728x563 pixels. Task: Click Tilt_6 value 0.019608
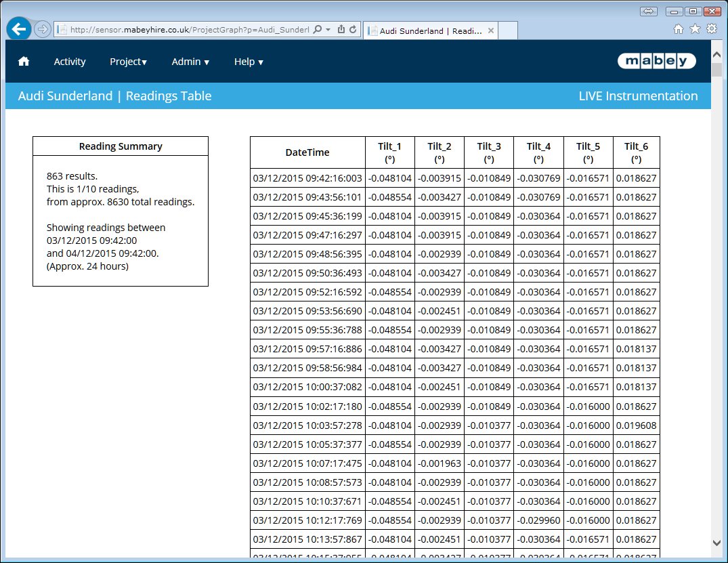[x=636, y=425]
